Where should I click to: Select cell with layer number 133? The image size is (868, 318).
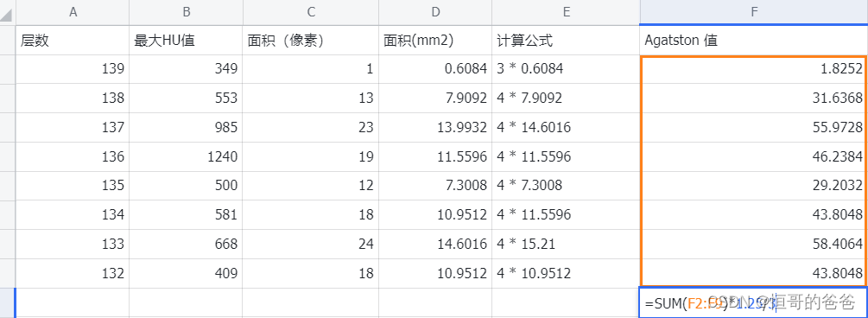[x=73, y=245]
